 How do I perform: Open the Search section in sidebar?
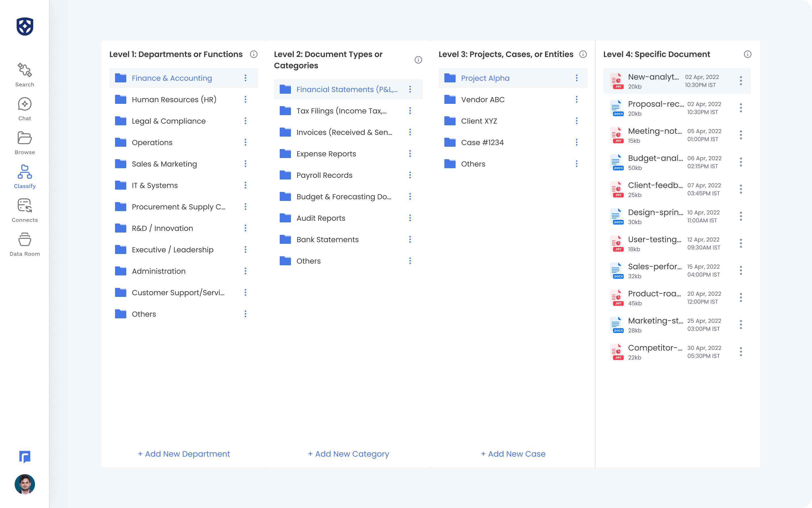click(x=25, y=75)
